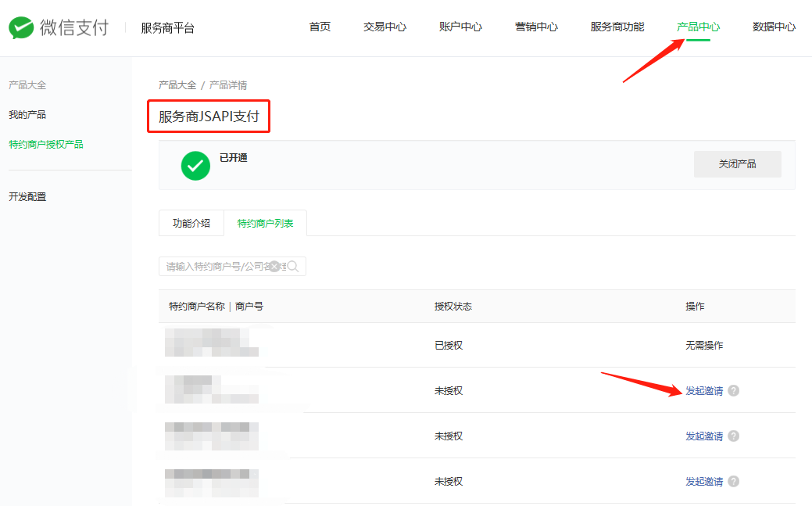Switch to the 特约商户列表 tab
812x506 pixels.
tap(265, 223)
